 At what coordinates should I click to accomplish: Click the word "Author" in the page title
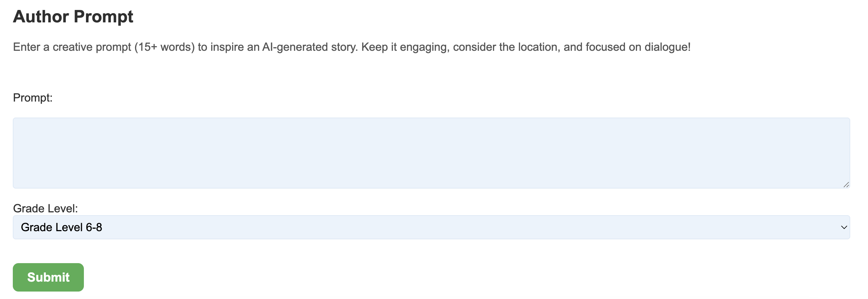(x=41, y=17)
